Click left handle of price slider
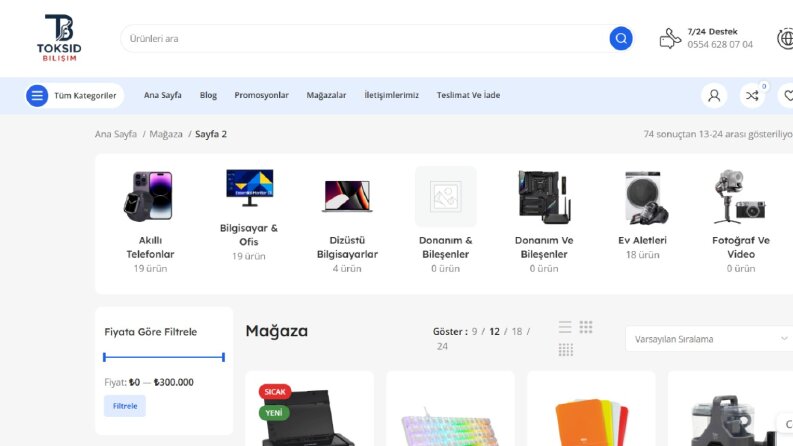The image size is (793, 446). [x=104, y=357]
